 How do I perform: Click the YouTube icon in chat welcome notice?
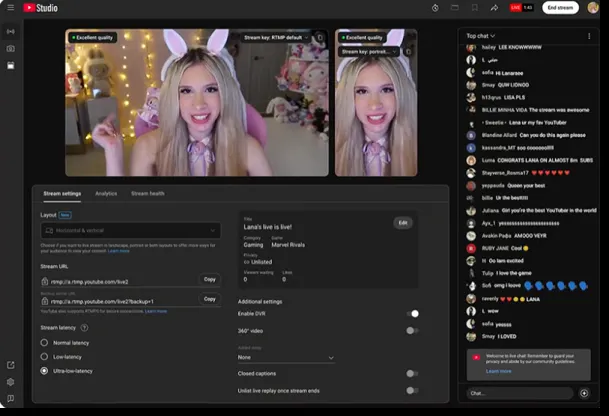point(476,357)
